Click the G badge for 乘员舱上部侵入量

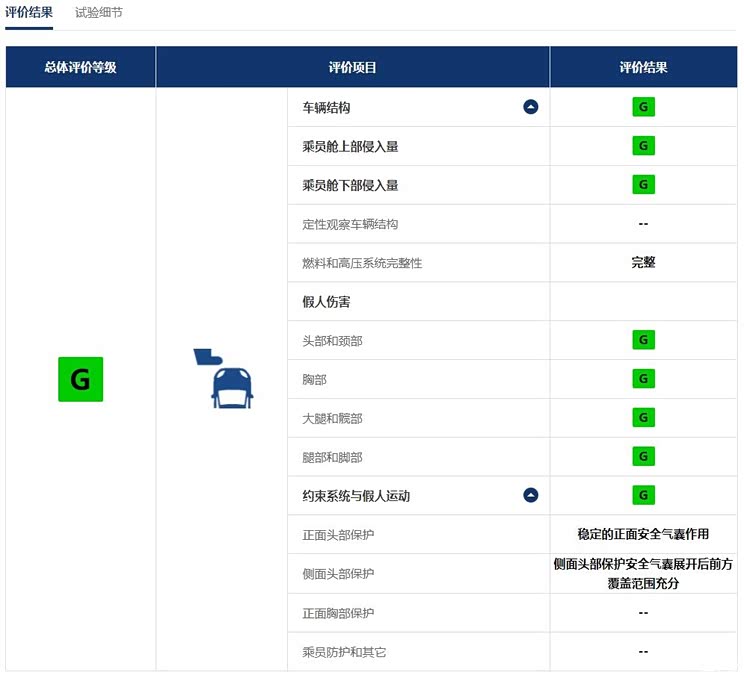pos(643,146)
